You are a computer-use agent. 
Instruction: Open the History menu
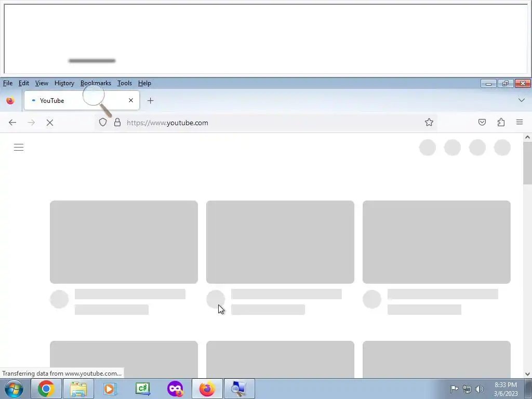point(64,83)
